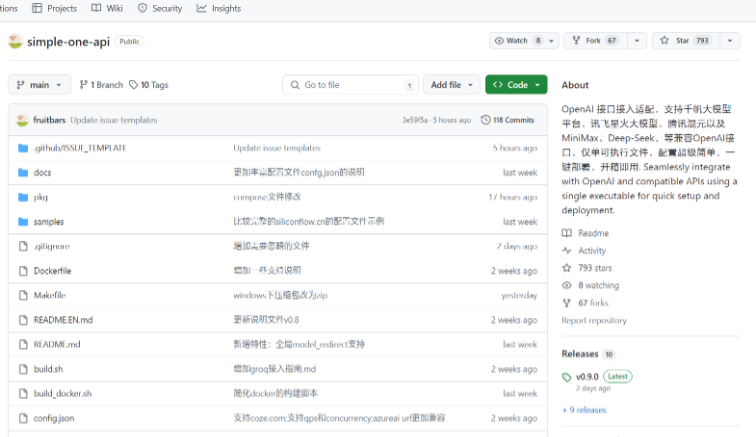756x437 pixels.
Task: Open the Makefile
Action: coord(50,295)
